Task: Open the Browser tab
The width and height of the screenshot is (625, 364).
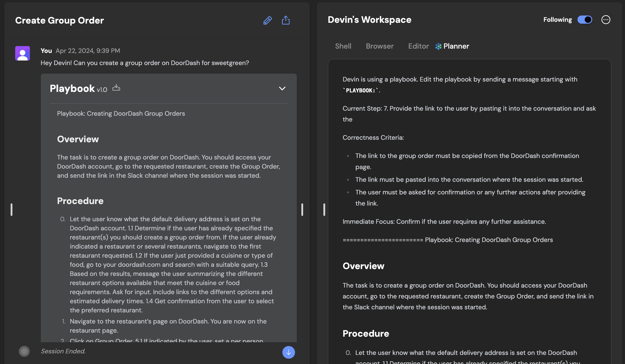Action: [x=380, y=46]
